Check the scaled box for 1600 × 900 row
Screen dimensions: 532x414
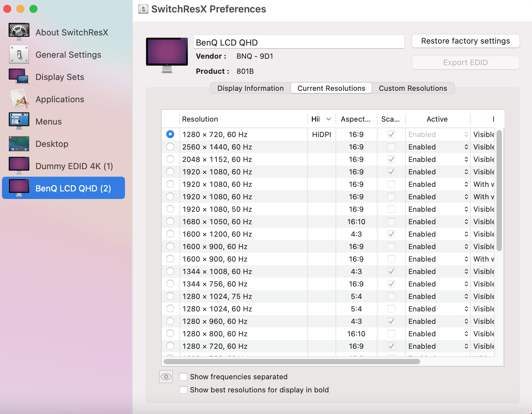391,246
